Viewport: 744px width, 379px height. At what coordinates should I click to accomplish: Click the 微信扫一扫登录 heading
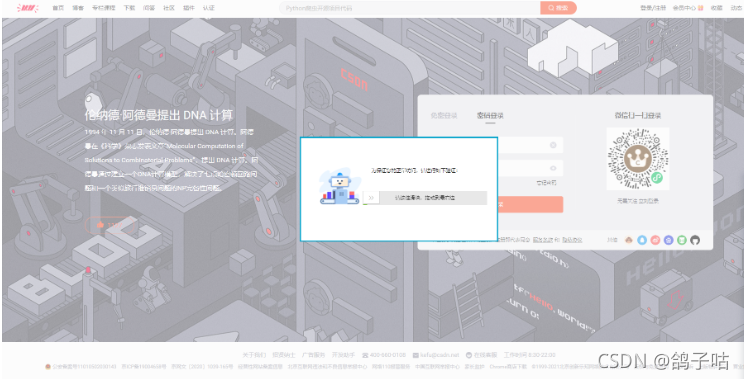coord(638,115)
